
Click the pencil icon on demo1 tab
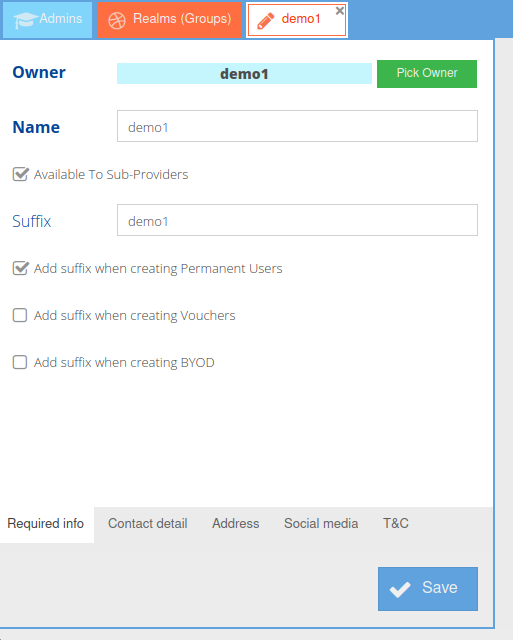(266, 21)
